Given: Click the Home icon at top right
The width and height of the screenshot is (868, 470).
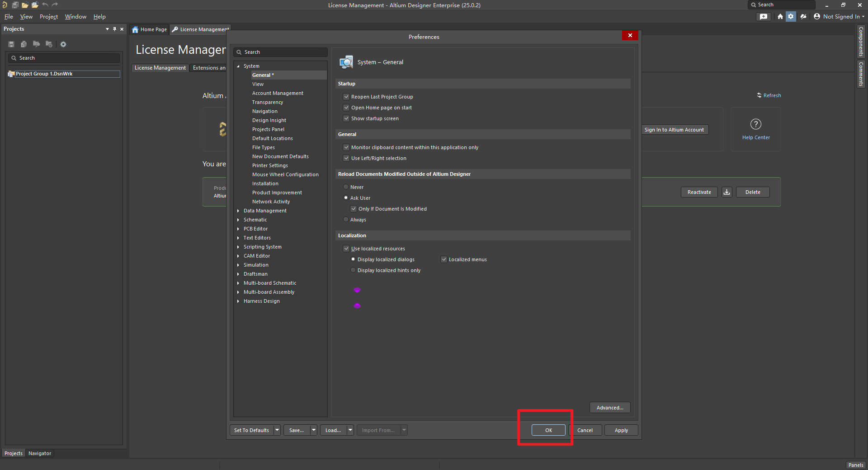Looking at the screenshot, I should (x=780, y=17).
